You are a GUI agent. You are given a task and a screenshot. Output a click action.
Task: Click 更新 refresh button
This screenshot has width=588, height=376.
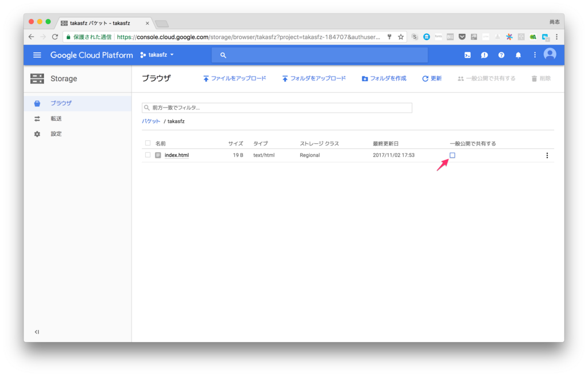click(x=432, y=79)
